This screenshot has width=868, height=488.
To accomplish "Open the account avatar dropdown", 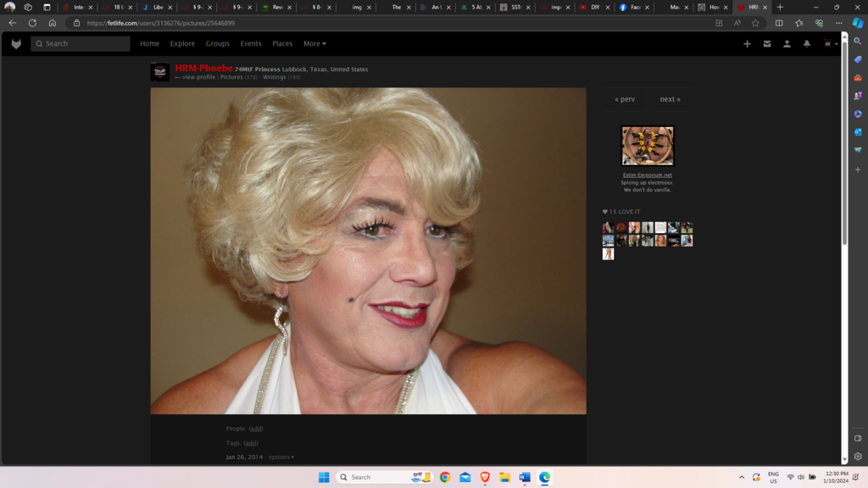I will [x=831, y=44].
